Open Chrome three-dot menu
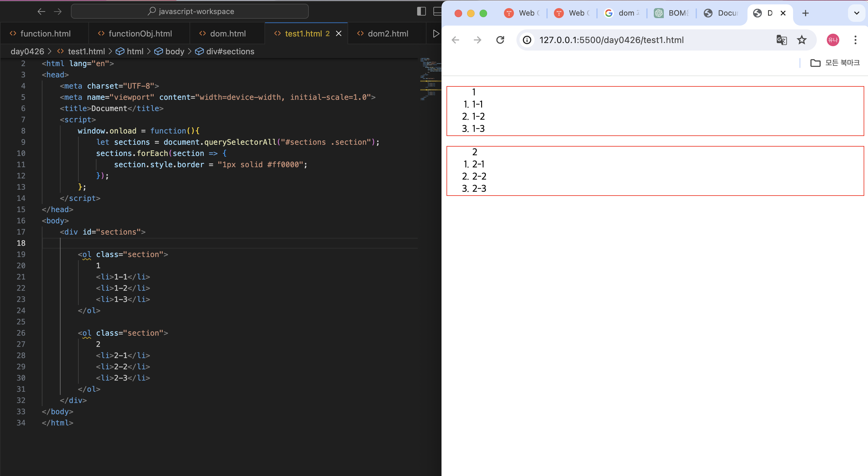 (x=855, y=40)
